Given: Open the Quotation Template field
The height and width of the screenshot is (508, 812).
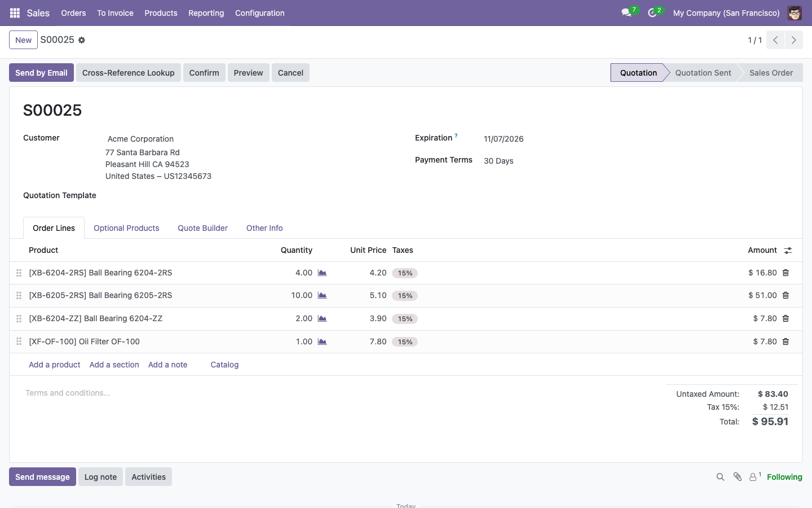Looking at the screenshot, I should 249,196.
